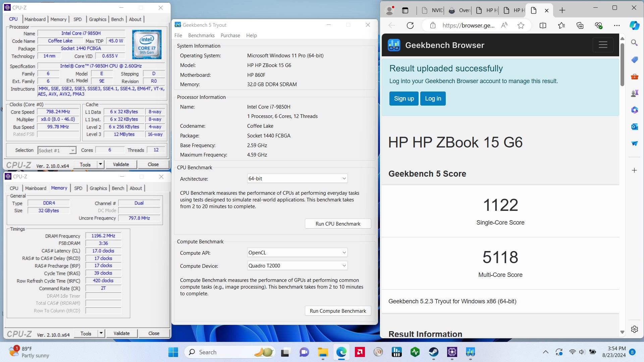Add this page to favorites star icon
Image resolution: width=644 pixels, height=362 pixels.
[521, 25]
